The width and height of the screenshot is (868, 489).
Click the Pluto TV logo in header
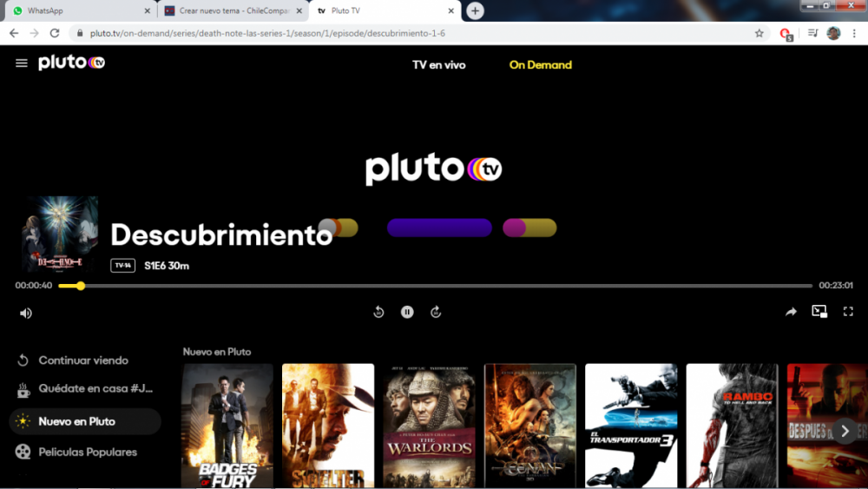tap(71, 63)
